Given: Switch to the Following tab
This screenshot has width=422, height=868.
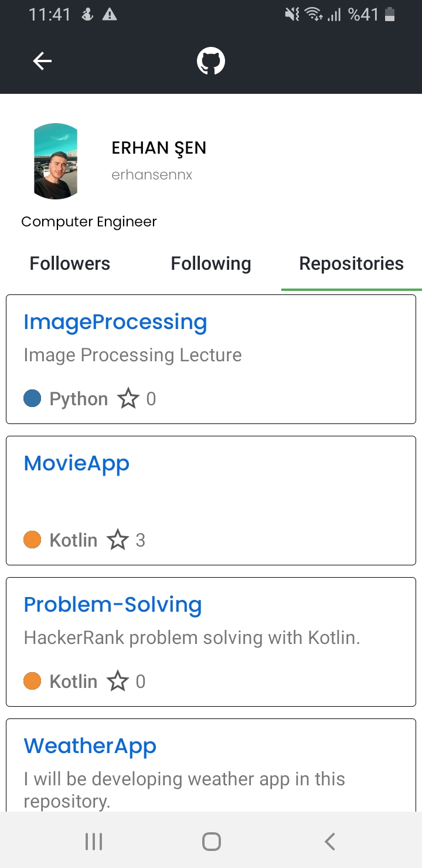Looking at the screenshot, I should (x=210, y=263).
